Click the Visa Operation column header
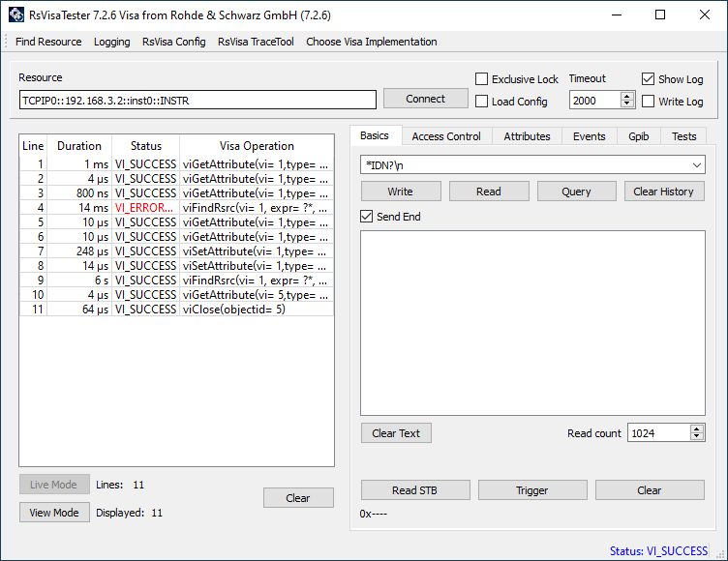728x561 pixels. (257, 146)
